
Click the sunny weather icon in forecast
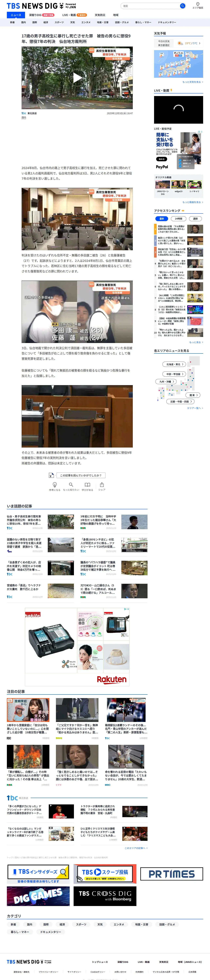(x=180, y=43)
